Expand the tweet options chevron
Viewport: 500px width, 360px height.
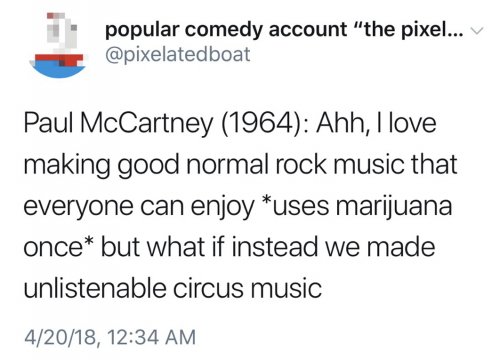[x=476, y=31]
